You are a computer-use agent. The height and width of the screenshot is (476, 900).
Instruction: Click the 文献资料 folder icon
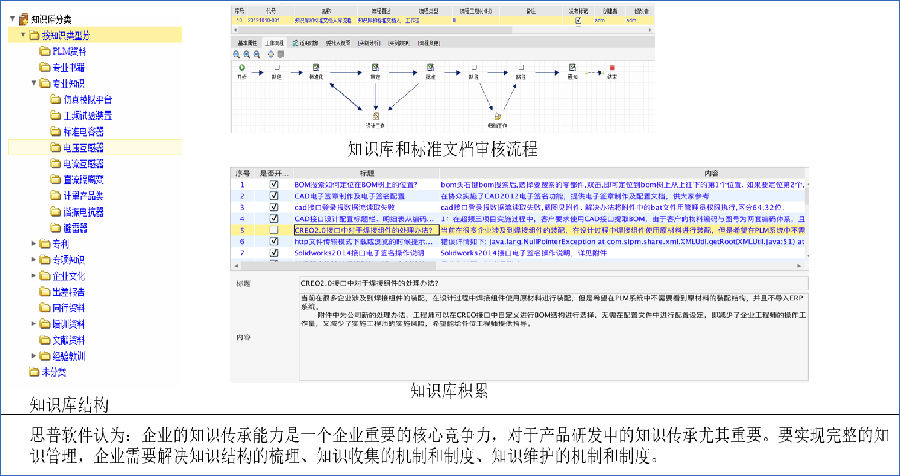click(x=45, y=339)
